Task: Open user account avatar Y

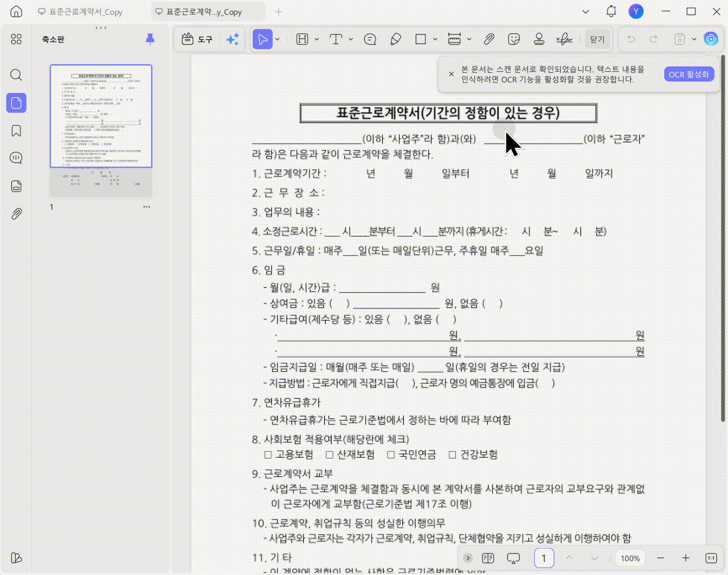Action: coord(636,11)
